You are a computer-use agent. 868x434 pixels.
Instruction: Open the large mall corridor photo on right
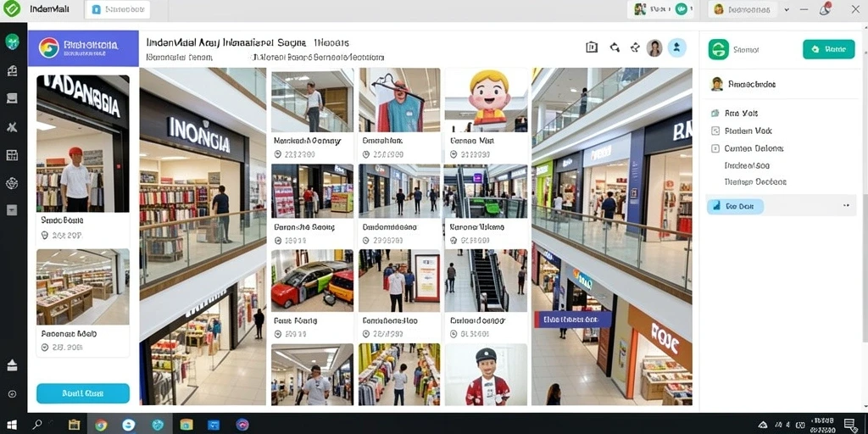[612, 237]
